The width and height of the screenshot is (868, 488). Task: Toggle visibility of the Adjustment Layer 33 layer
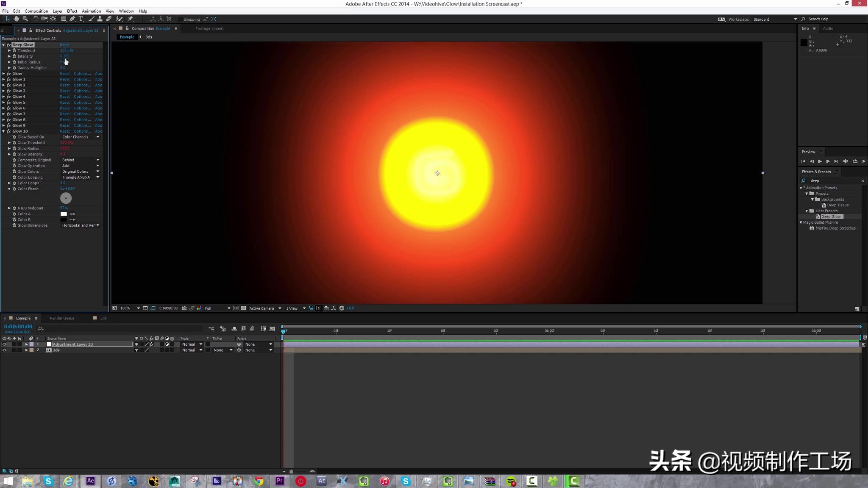[5, 344]
